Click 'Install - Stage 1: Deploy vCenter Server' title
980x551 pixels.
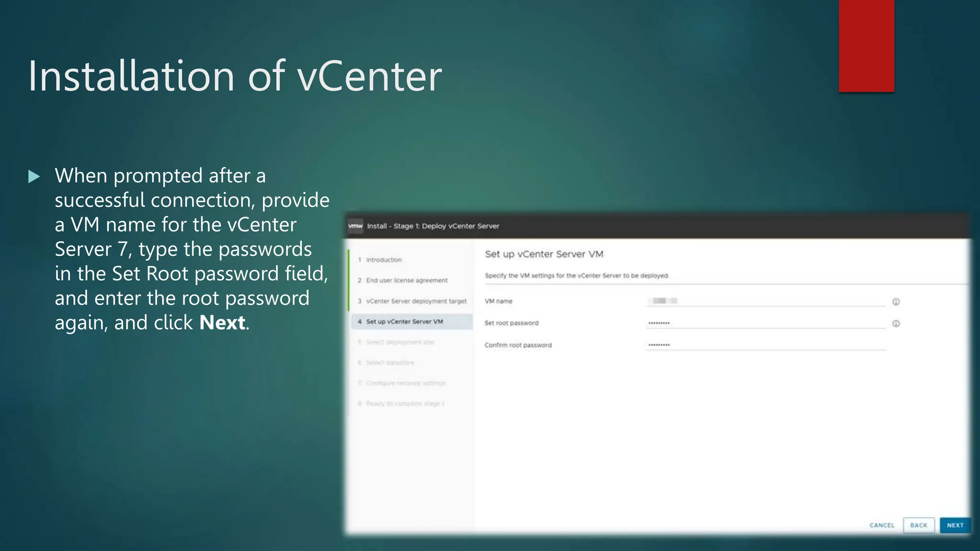433,226
